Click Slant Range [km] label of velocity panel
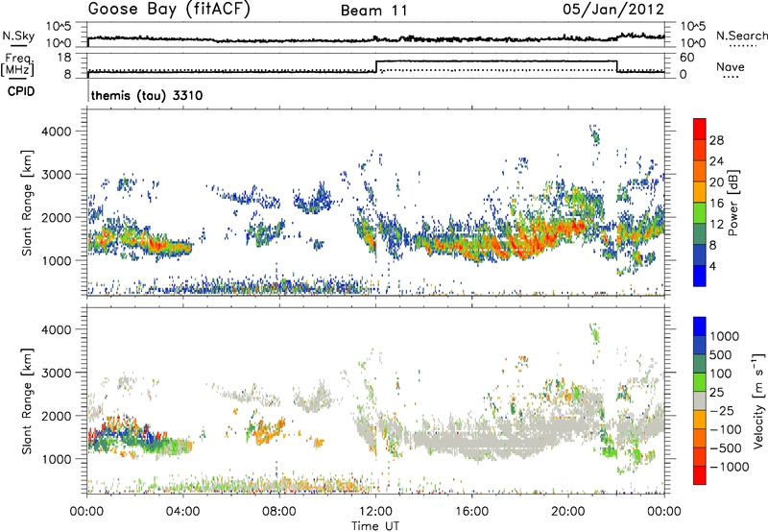 [27, 401]
